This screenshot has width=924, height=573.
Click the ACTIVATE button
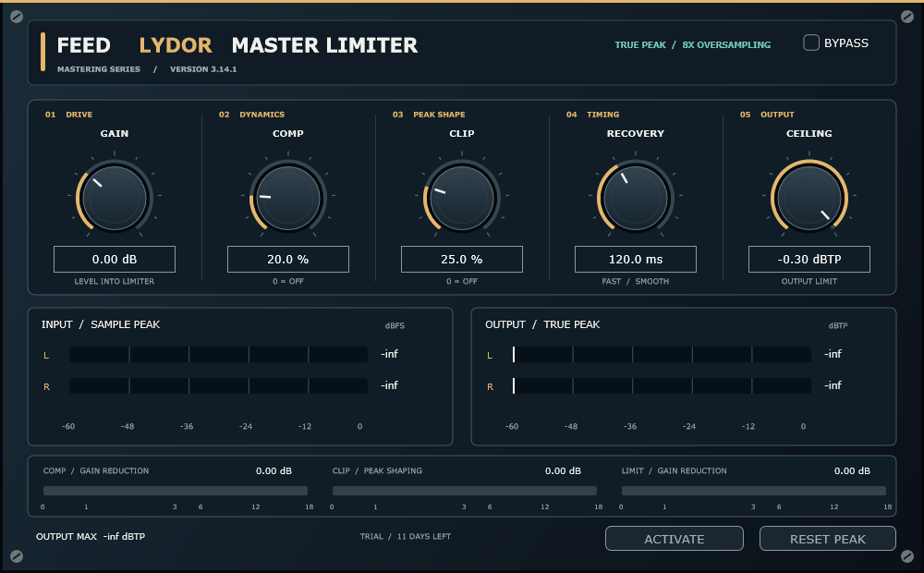point(675,539)
